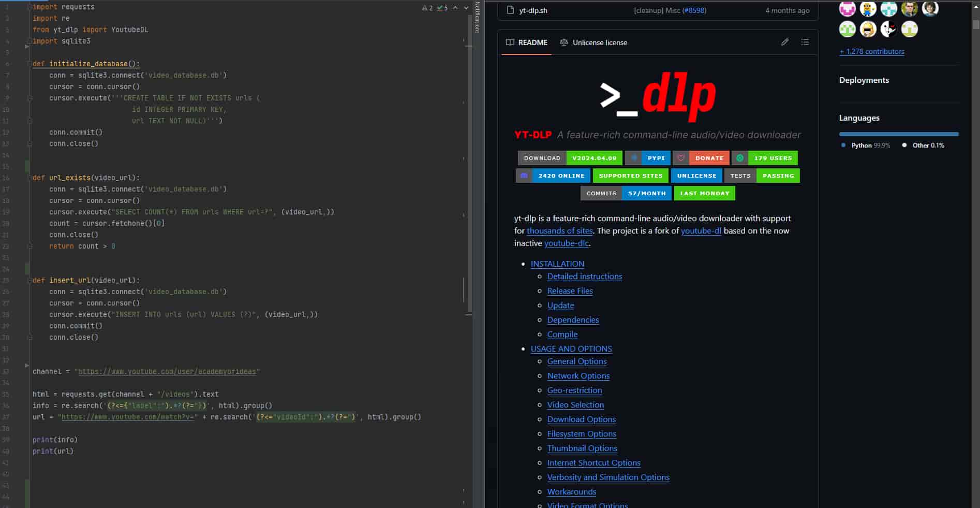Go to USAGE AND OPTIONS link

(x=571, y=349)
